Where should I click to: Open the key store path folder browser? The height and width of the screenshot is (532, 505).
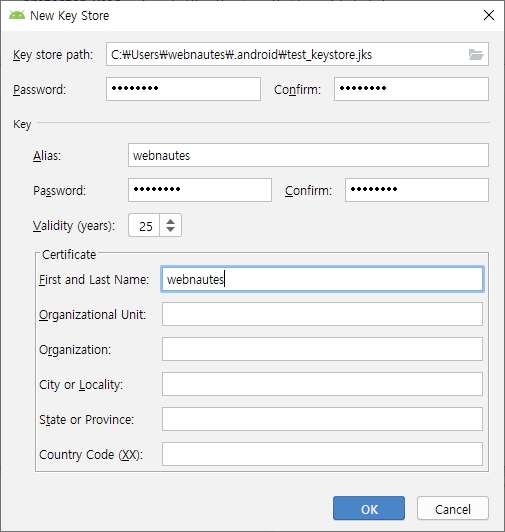476,54
